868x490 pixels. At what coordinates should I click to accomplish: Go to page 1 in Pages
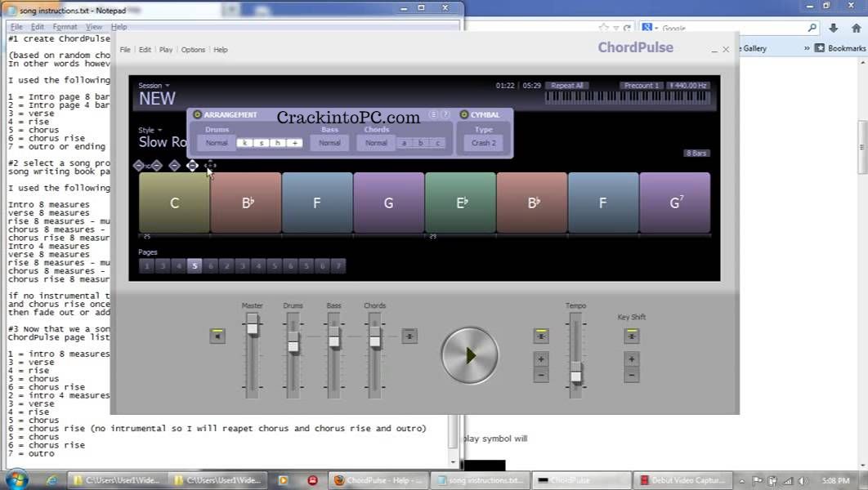(146, 266)
